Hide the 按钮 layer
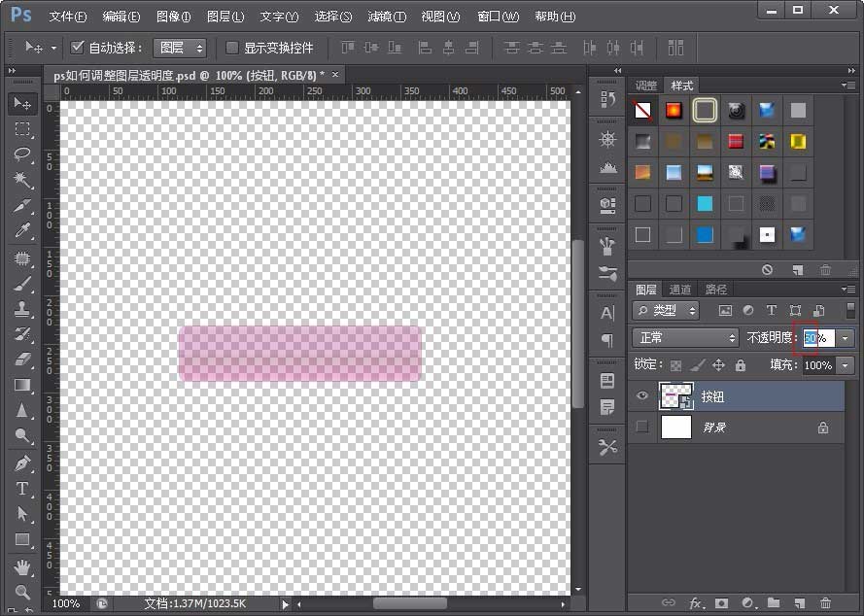 (x=642, y=395)
